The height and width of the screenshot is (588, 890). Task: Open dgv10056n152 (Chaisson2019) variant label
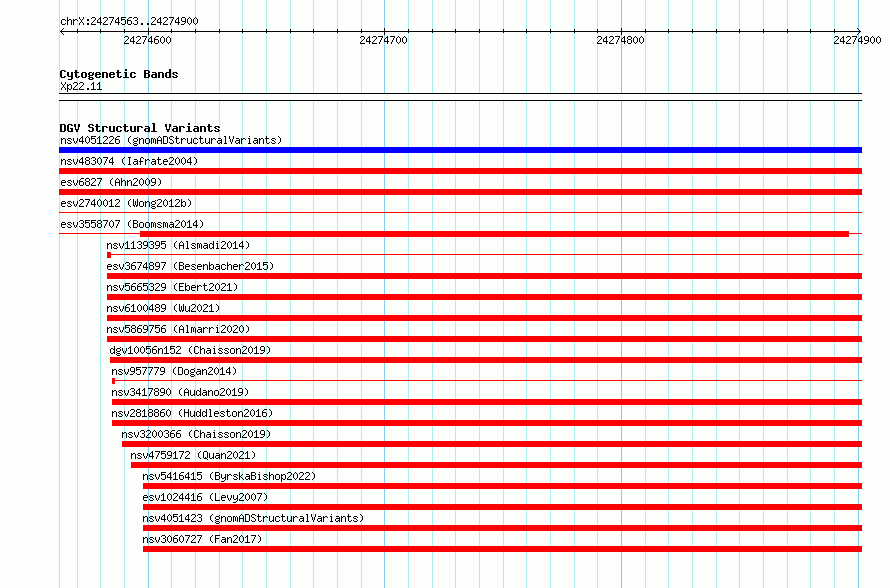[x=190, y=350]
